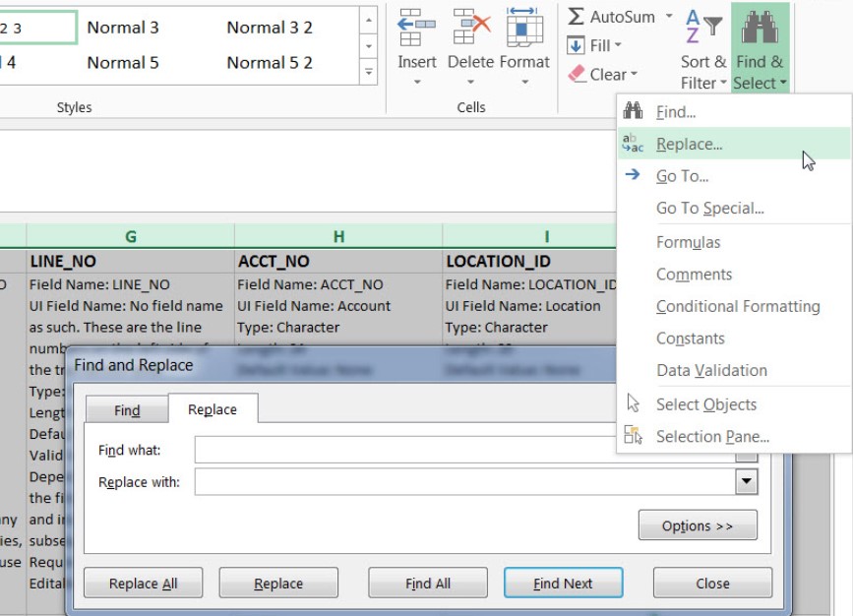Image resolution: width=853 pixels, height=616 pixels.
Task: Open the Replace with dropdown arrow
Action: 747,482
